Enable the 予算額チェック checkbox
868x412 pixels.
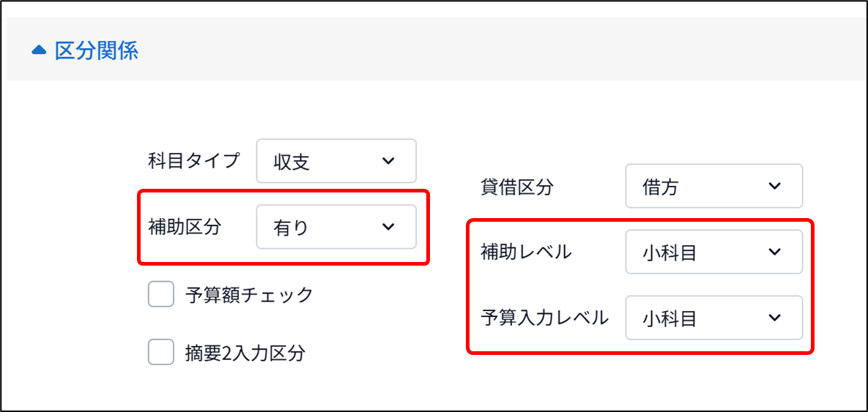point(161,293)
